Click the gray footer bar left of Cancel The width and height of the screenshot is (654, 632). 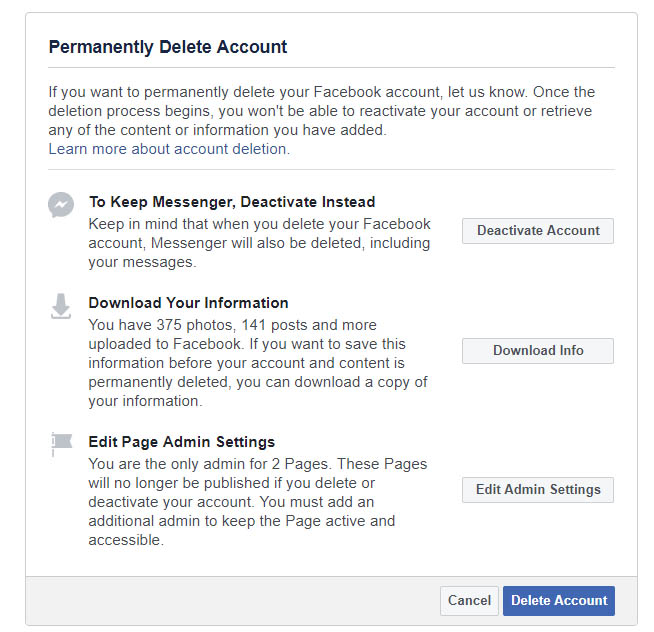(230, 601)
